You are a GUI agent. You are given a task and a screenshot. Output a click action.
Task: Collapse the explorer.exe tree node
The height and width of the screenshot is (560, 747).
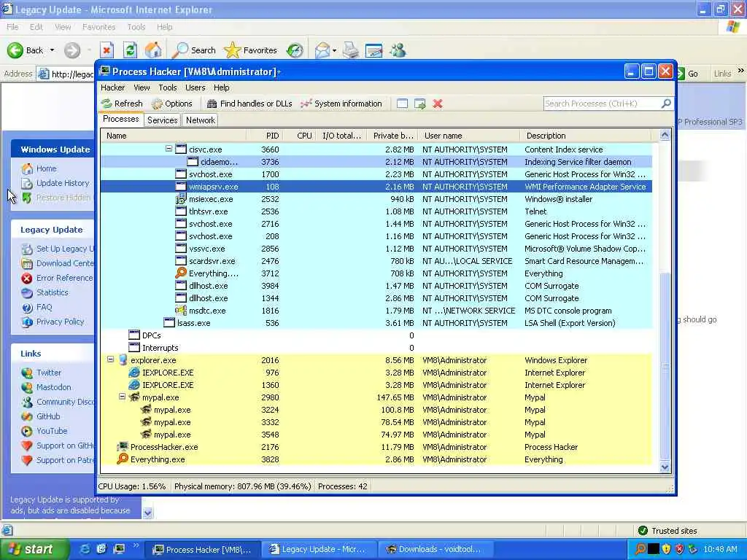[111, 359]
